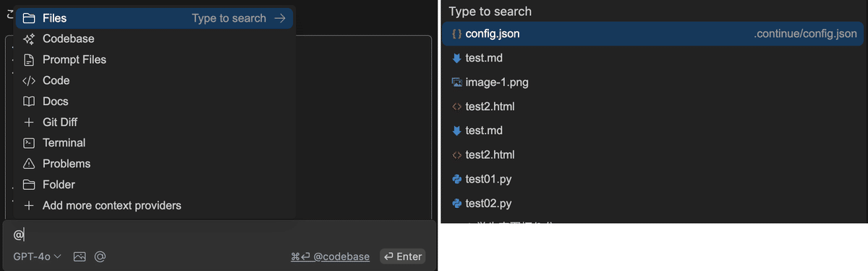The height and width of the screenshot is (271, 868).
Task: Open the GPT-4o model dropdown
Action: tap(37, 257)
